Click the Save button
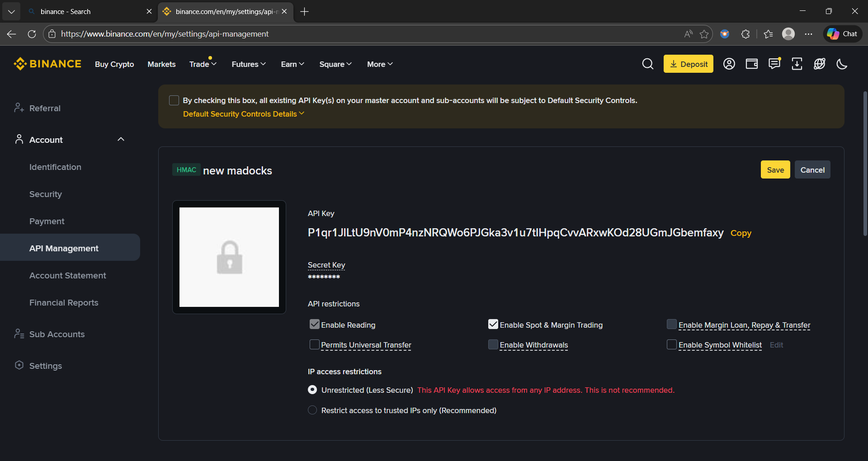 [x=775, y=169]
